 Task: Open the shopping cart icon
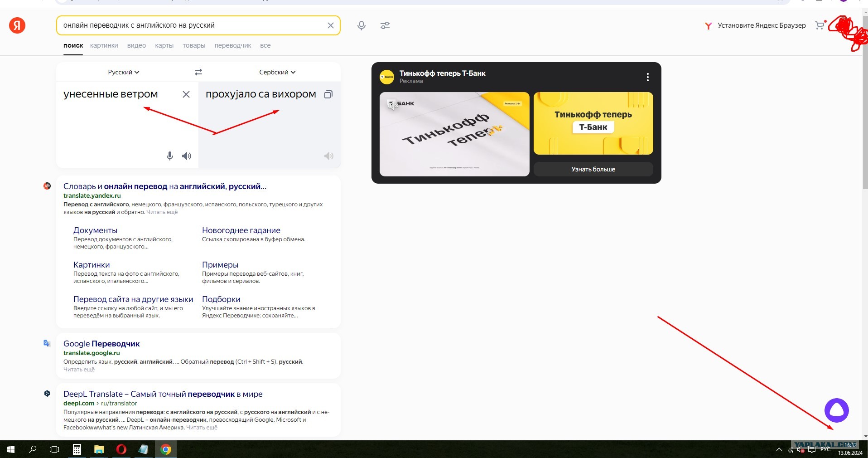[x=820, y=25]
